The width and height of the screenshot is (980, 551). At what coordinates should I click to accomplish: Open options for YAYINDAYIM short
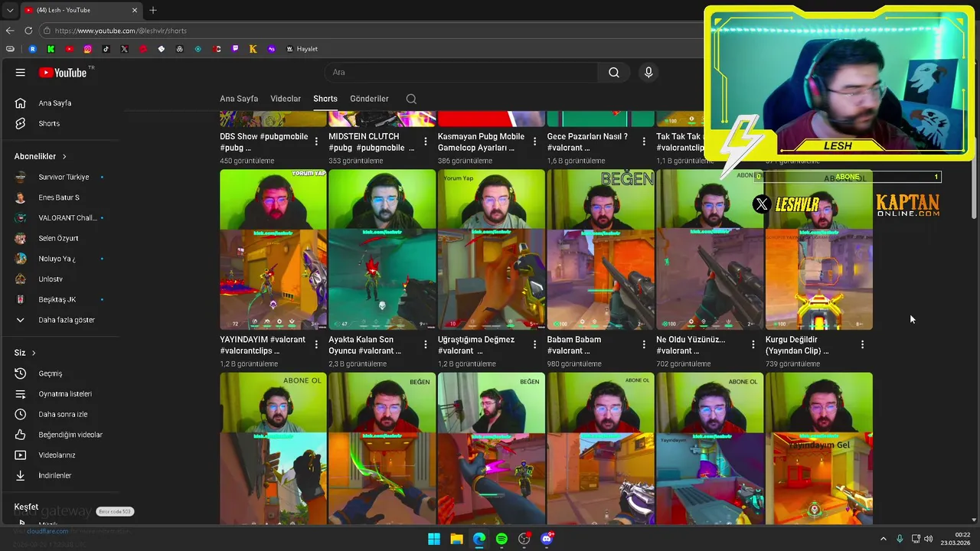pos(316,344)
